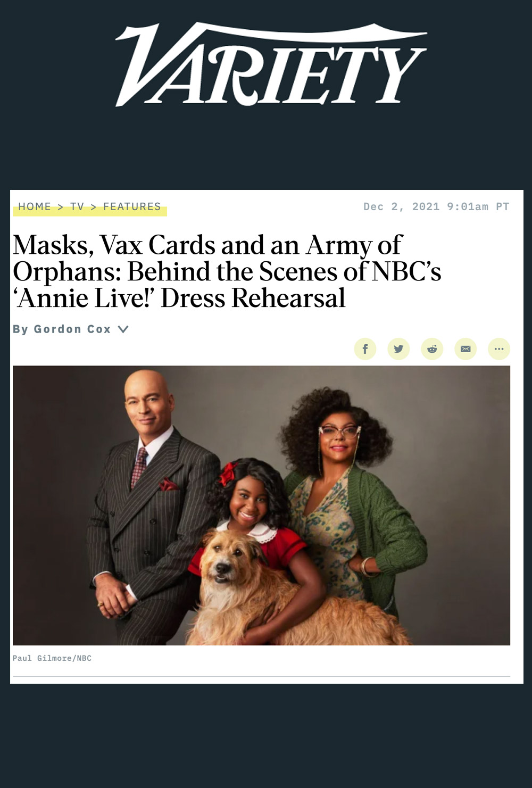
Task: Open more sharing options ellipsis icon
Action: pos(499,349)
